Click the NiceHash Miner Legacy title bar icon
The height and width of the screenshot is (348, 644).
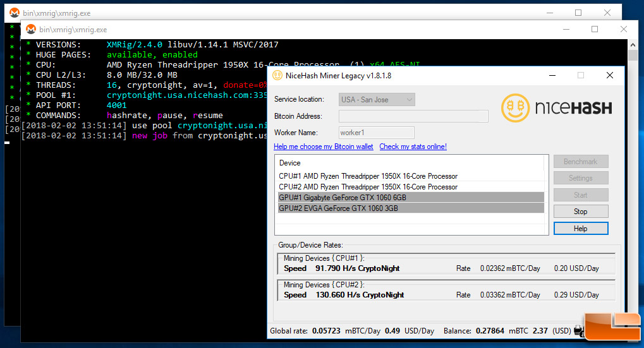click(277, 76)
